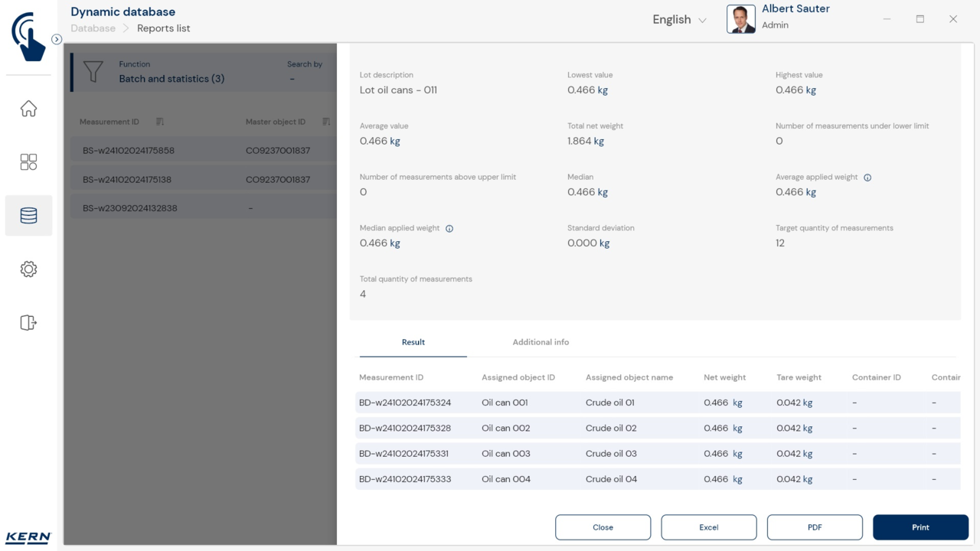Screen dimensions: 980x551
Task: Click Database in the breadcrumb
Action: (93, 28)
